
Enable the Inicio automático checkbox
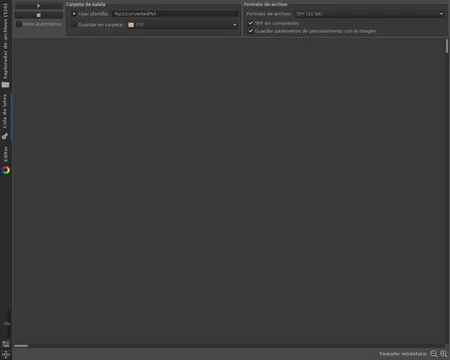[x=19, y=24]
